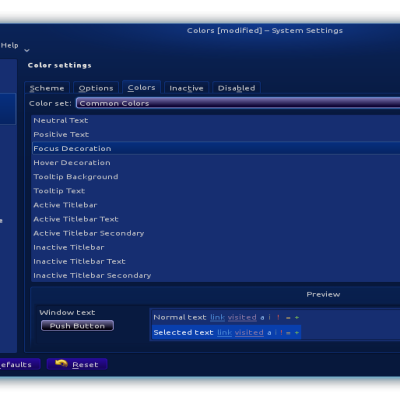400x400 pixels.
Task: Click the chevron arrow beside Help
Action: coord(27,50)
